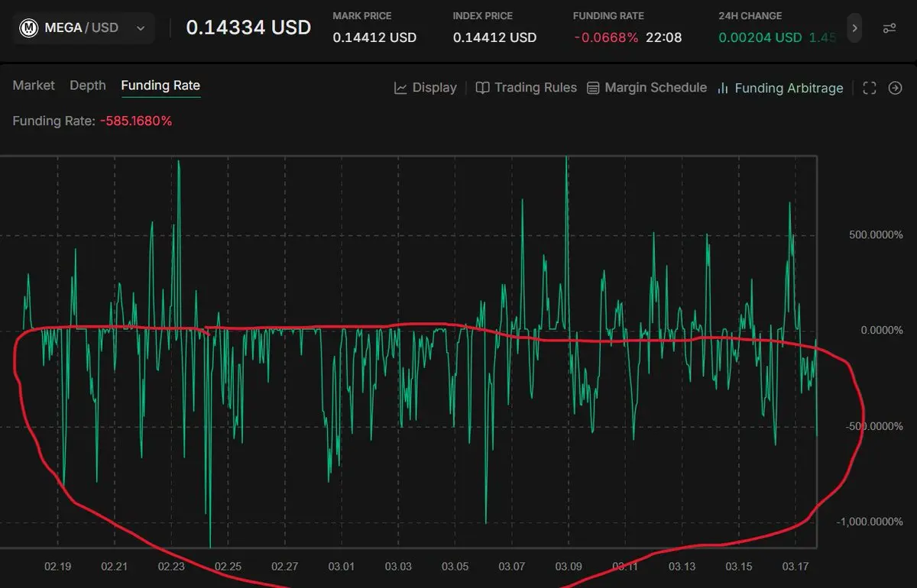Switch to the Market tab
This screenshot has width=917, height=588.
coord(34,86)
